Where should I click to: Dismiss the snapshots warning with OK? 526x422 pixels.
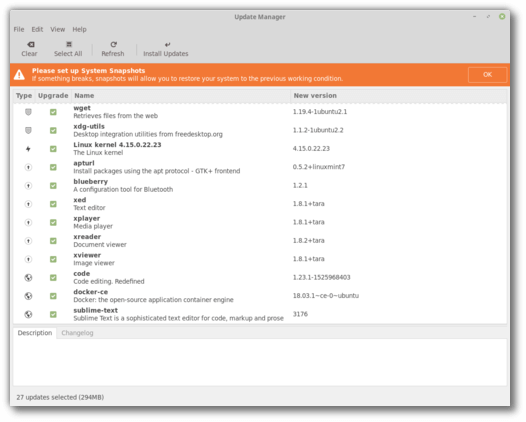[x=487, y=75]
